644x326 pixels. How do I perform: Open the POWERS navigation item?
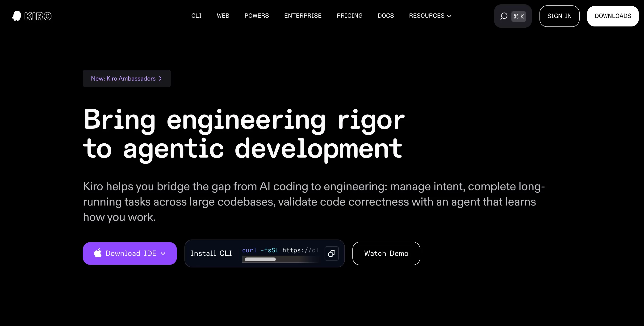coord(257,16)
